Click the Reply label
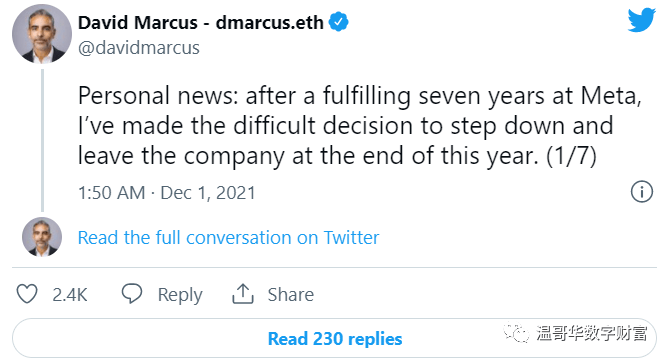This screenshot has height=362, width=669. tap(180, 295)
